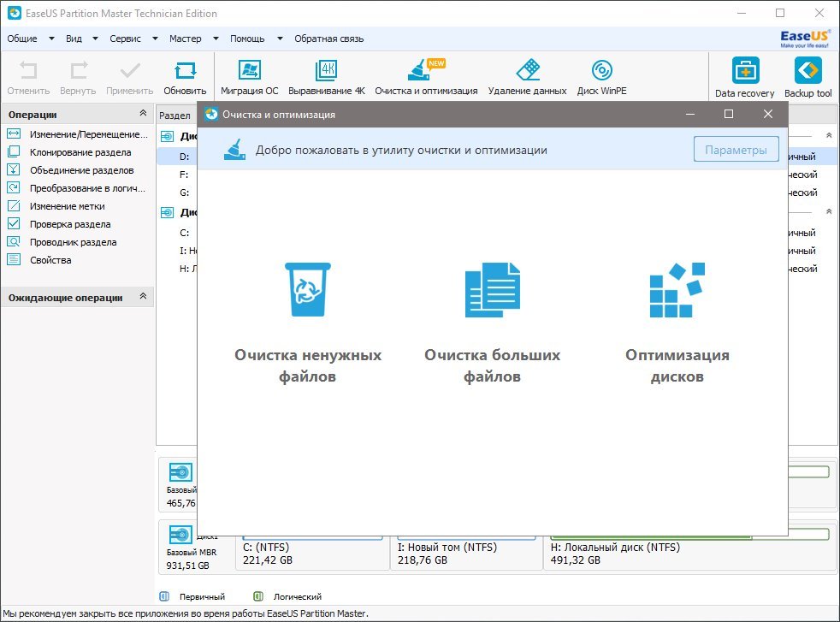Select Проверка раздела operation
This screenshot has width=840, height=622.
[69, 224]
